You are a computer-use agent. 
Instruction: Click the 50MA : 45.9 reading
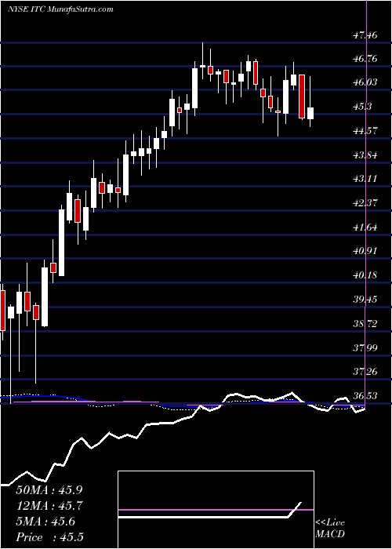coord(49,490)
